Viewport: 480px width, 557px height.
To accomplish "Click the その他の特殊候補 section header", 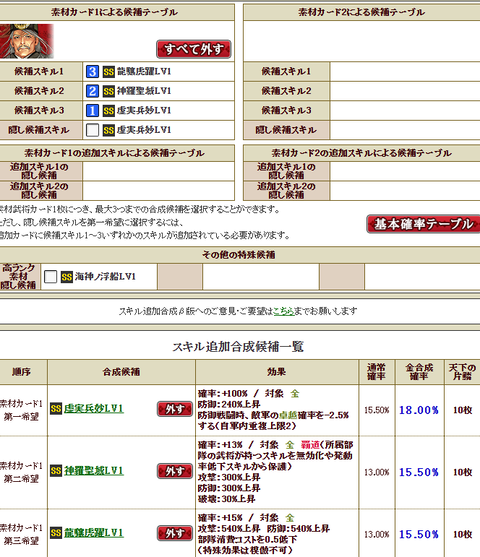I will (x=239, y=255).
